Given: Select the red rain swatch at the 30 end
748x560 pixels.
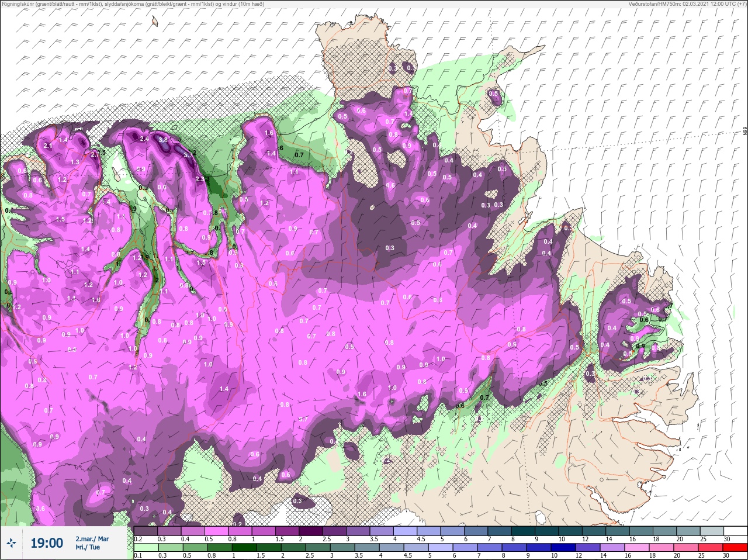Looking at the screenshot, I should [x=736, y=548].
